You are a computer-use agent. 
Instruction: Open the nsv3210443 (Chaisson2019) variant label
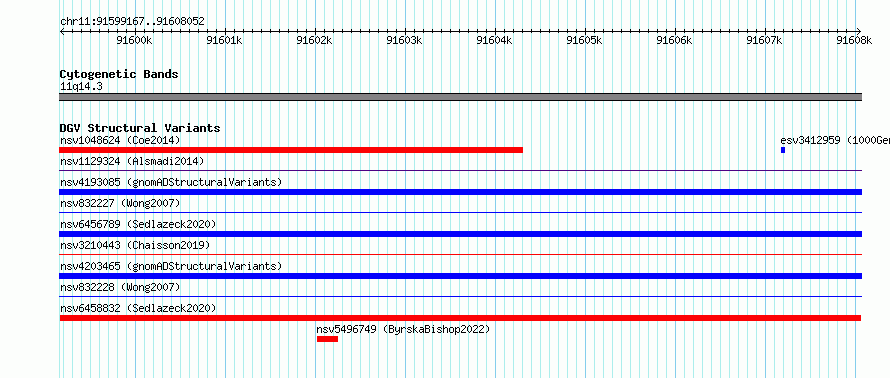(135, 245)
